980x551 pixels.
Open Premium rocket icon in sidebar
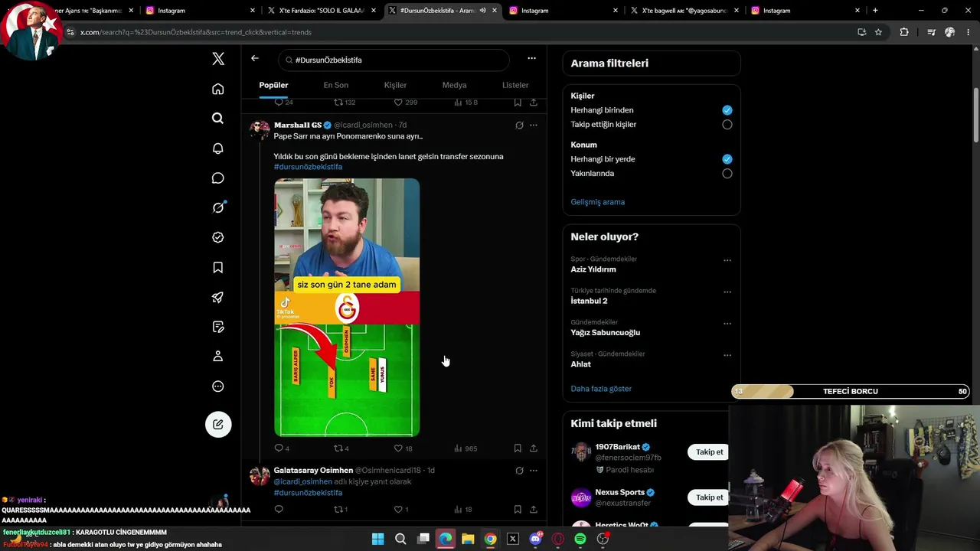pos(218,297)
